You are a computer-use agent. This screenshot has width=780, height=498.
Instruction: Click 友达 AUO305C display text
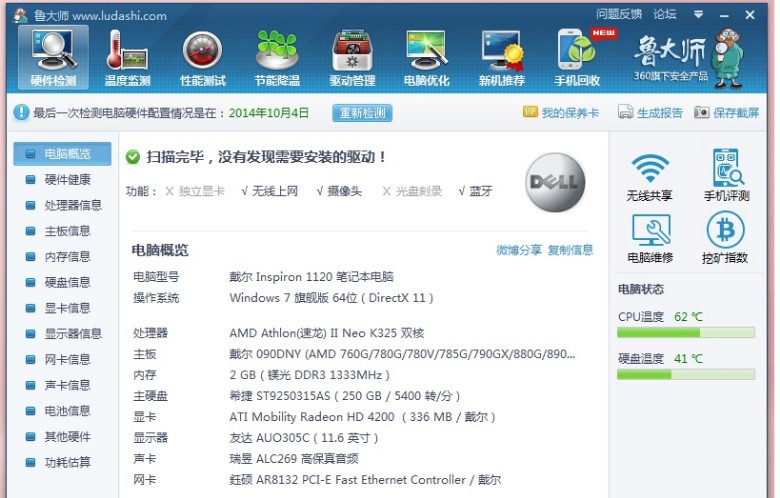[x=304, y=438]
